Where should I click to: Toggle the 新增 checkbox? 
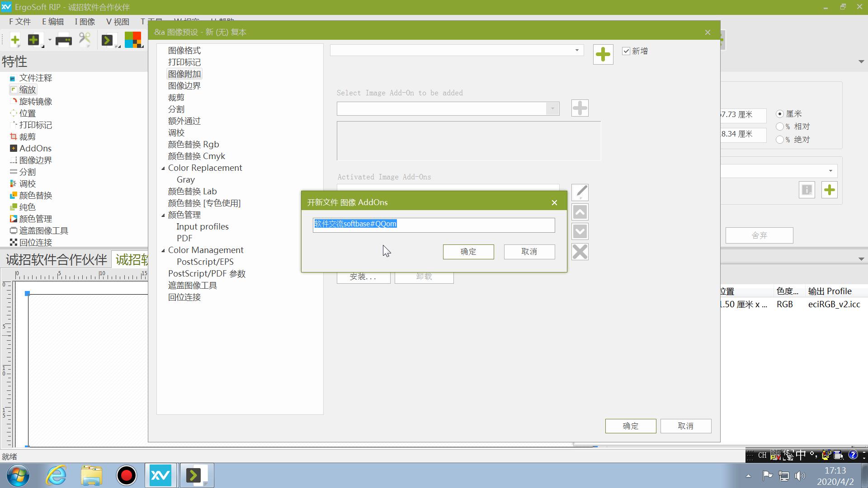(626, 51)
